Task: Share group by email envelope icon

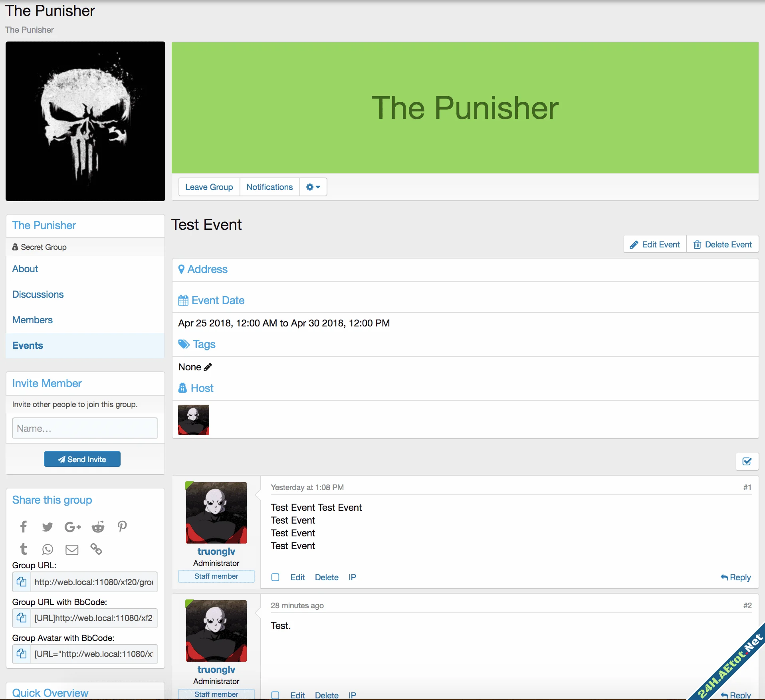Action: pos(72,550)
